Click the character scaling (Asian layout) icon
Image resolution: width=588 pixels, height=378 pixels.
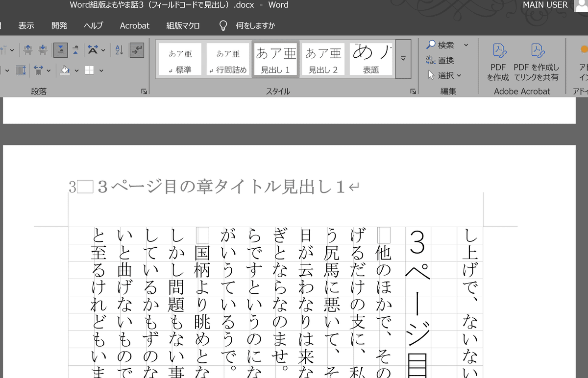point(93,49)
